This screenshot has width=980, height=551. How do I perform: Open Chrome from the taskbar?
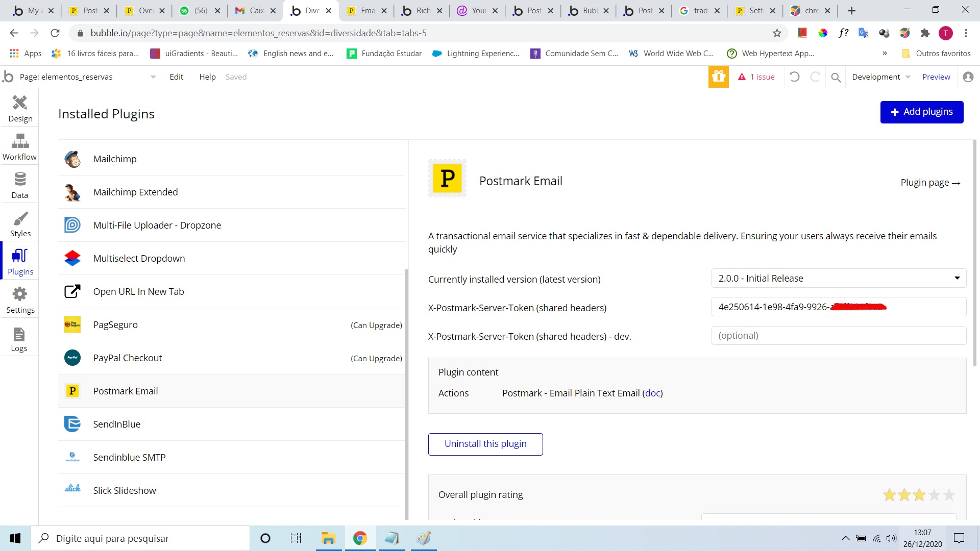point(360,538)
